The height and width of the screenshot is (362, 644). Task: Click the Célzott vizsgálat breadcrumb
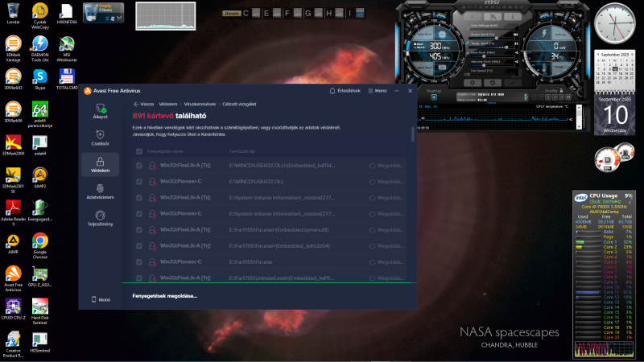pyautogui.click(x=239, y=105)
